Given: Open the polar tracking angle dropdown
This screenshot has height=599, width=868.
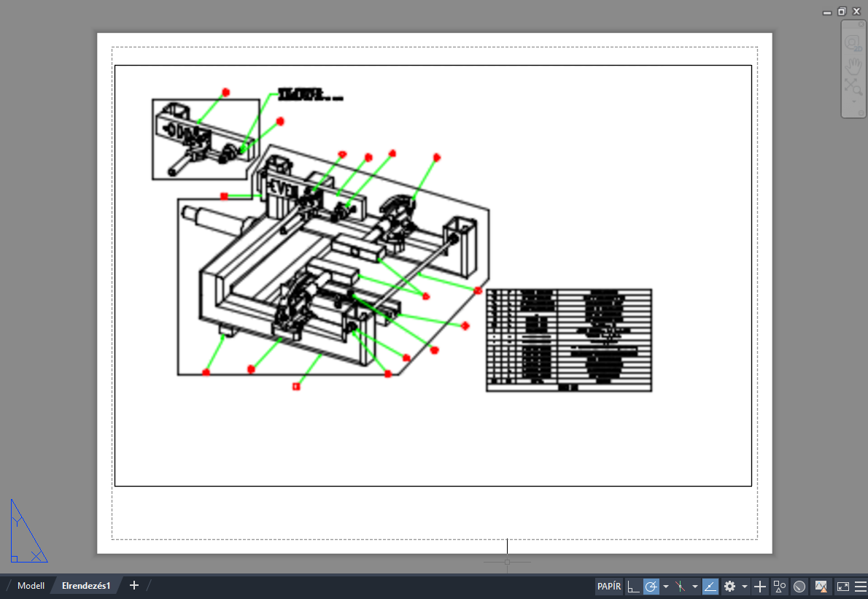Looking at the screenshot, I should click(666, 587).
